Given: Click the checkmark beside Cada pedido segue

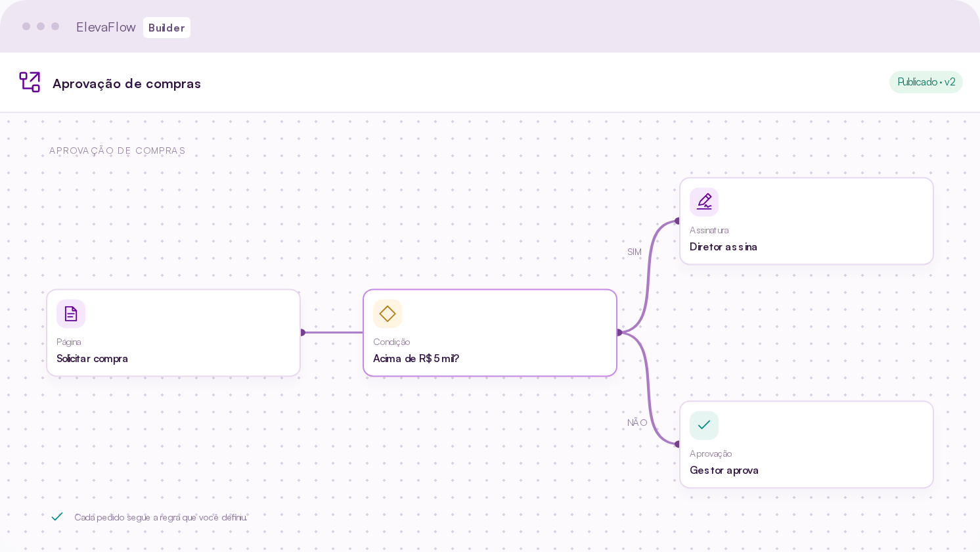Looking at the screenshot, I should (x=57, y=517).
